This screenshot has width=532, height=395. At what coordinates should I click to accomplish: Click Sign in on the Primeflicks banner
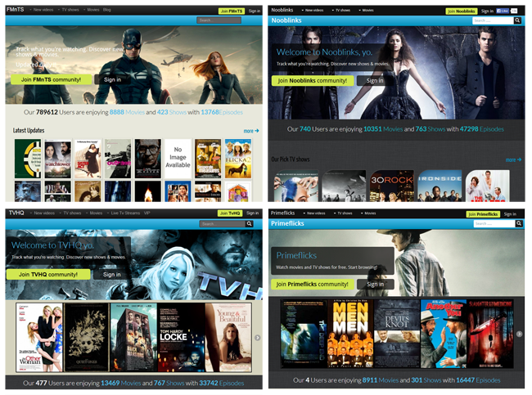[375, 284]
